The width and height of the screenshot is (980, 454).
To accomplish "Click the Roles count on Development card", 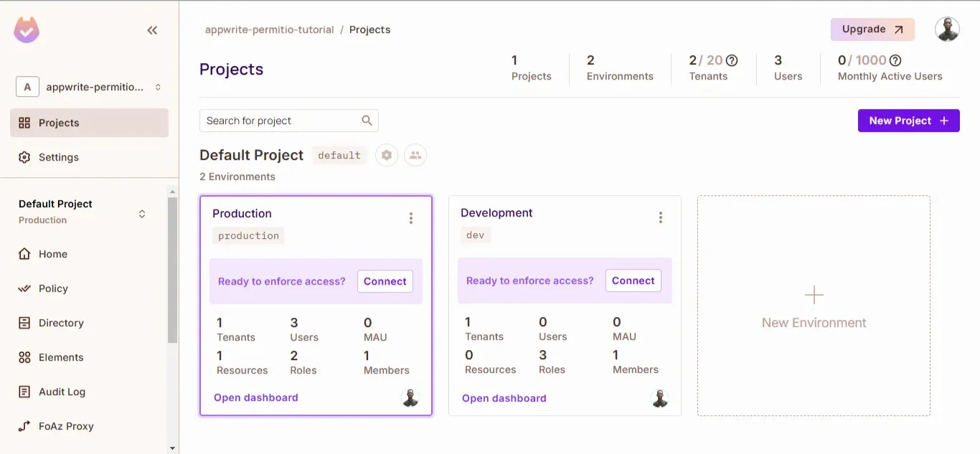I will 552,361.
